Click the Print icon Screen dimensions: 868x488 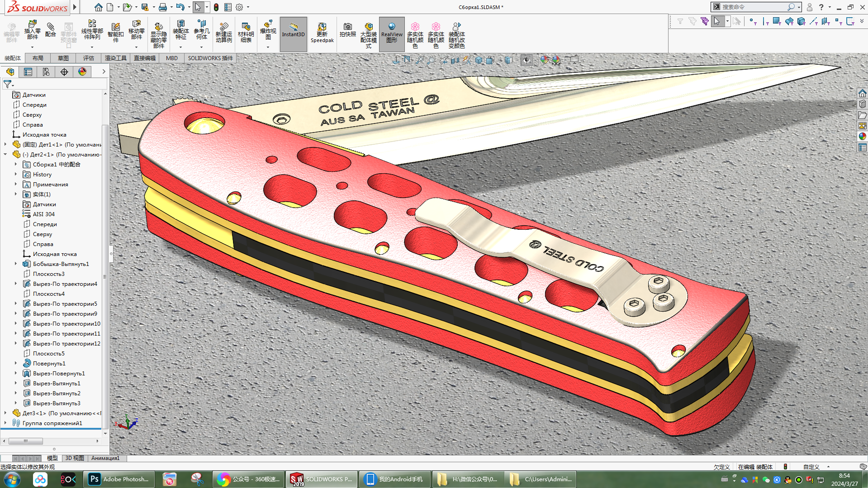[163, 7]
